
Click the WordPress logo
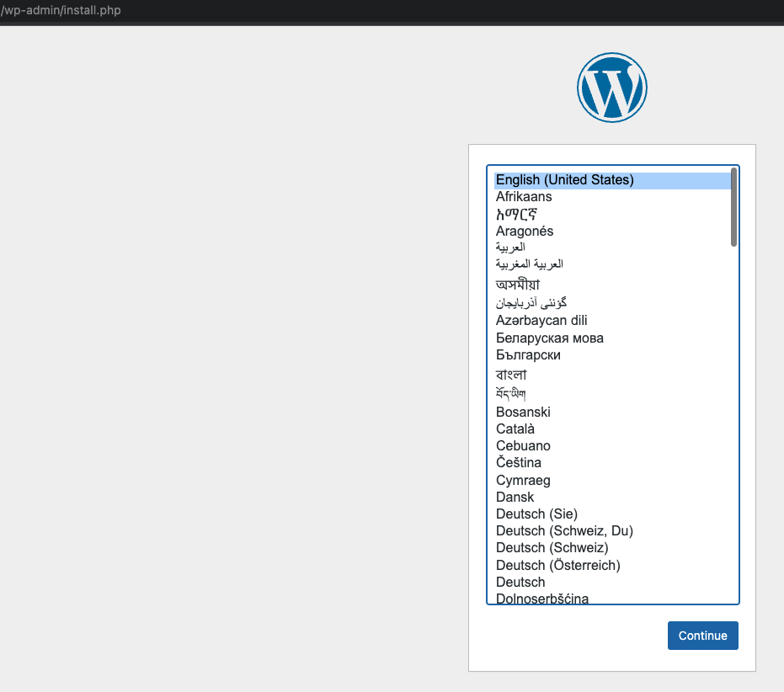[x=612, y=88]
